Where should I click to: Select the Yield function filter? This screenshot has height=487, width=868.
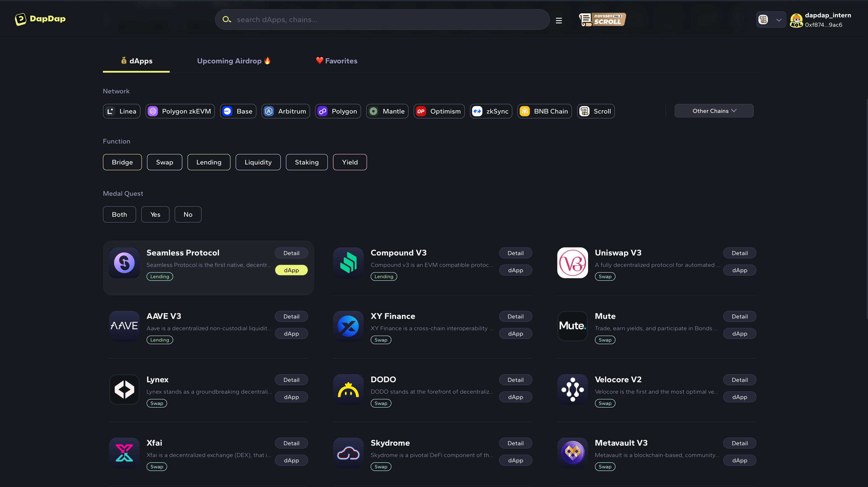coord(350,162)
